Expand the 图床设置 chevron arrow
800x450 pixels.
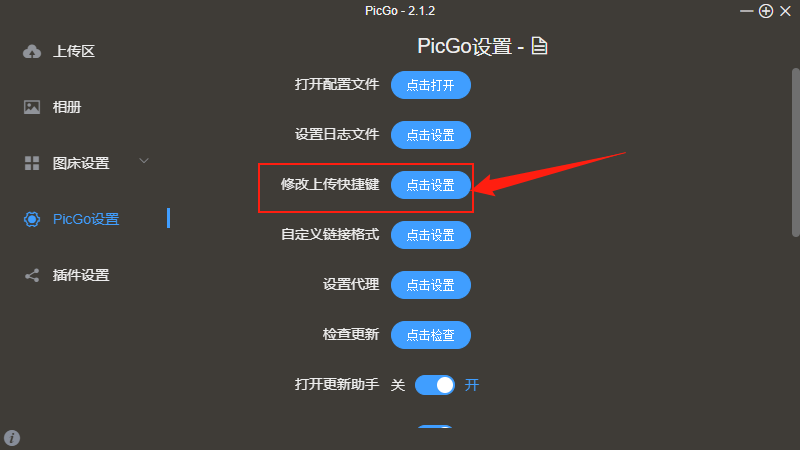pos(144,161)
